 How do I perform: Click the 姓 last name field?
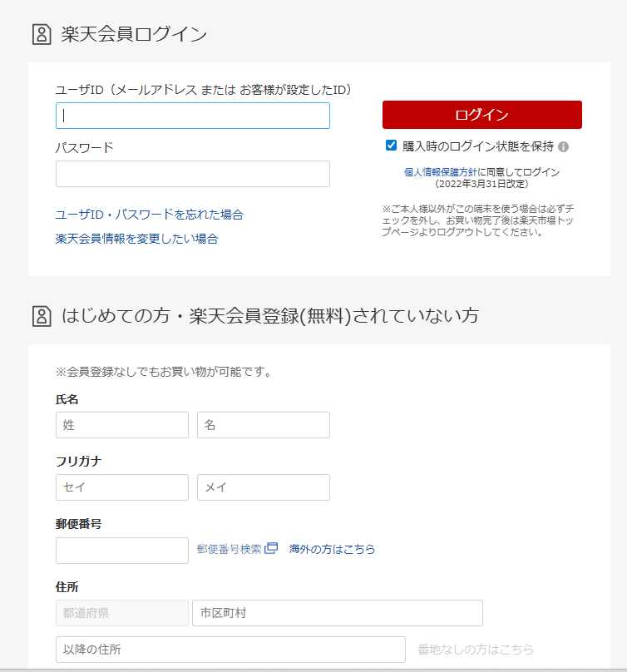point(121,425)
